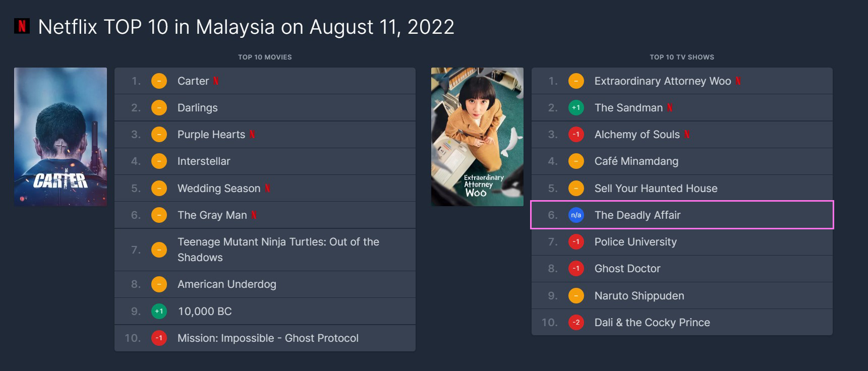This screenshot has height=371, width=868.
Task: Open Teenage Mutant Ninja Turtles: Out of the Shadows
Action: [278, 250]
